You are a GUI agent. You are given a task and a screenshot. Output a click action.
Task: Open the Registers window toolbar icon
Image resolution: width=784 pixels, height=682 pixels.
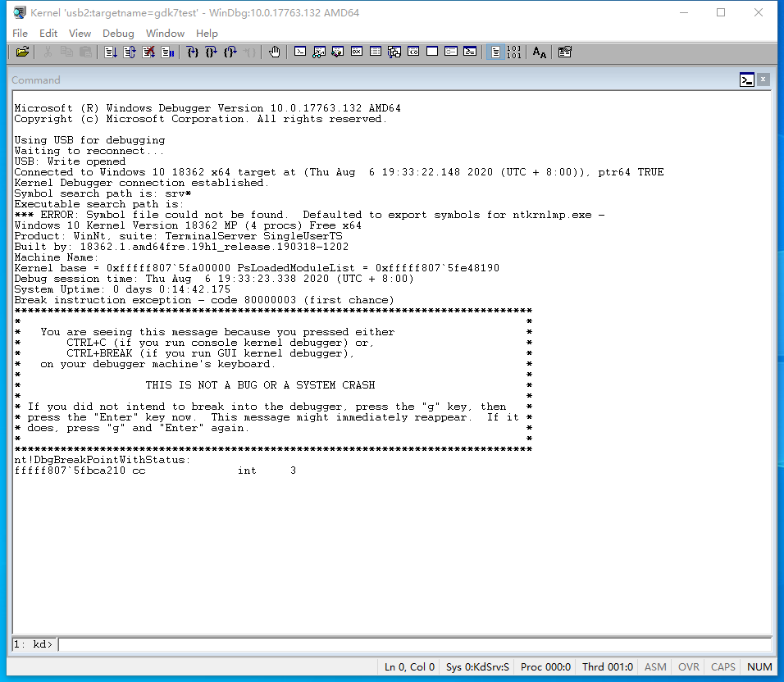click(x=357, y=52)
